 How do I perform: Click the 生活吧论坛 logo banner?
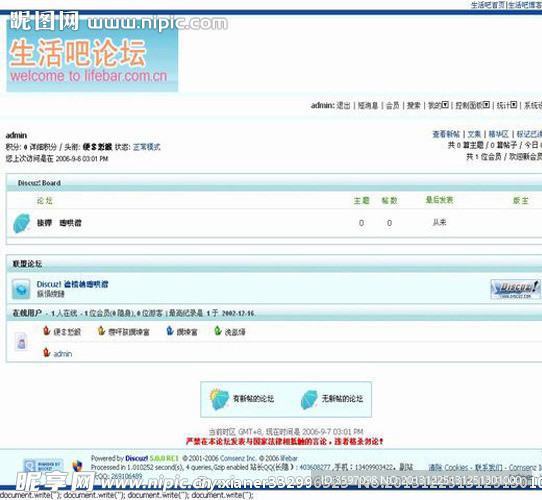click(x=92, y=54)
